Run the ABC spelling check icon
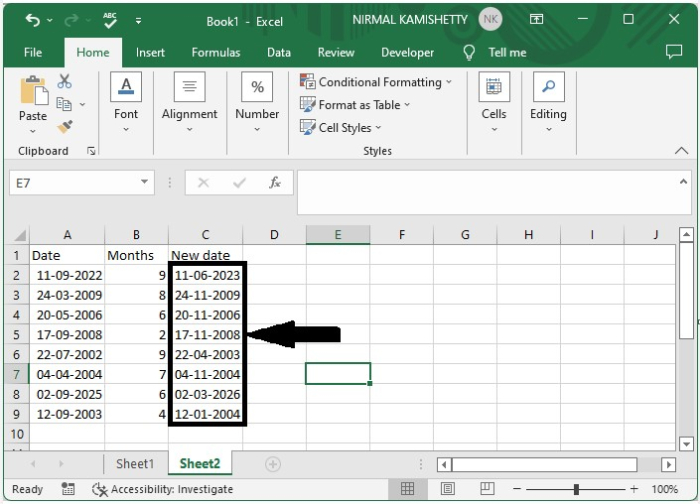 110,20
